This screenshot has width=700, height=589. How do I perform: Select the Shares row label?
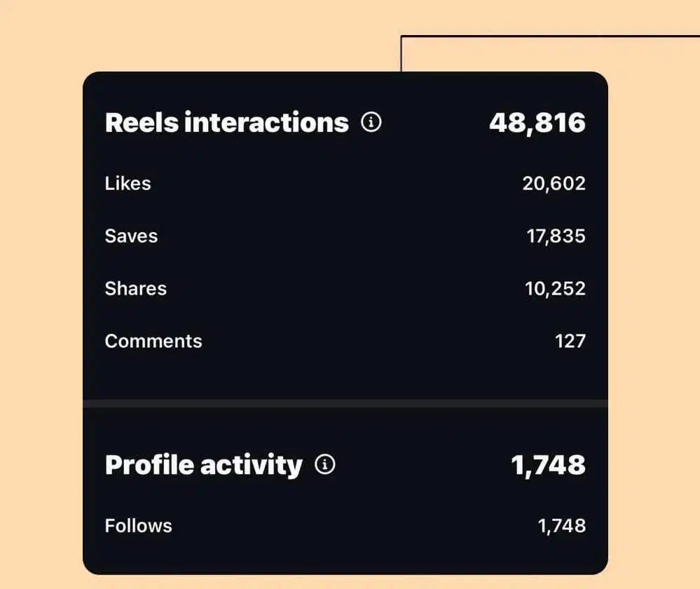pyautogui.click(x=135, y=289)
